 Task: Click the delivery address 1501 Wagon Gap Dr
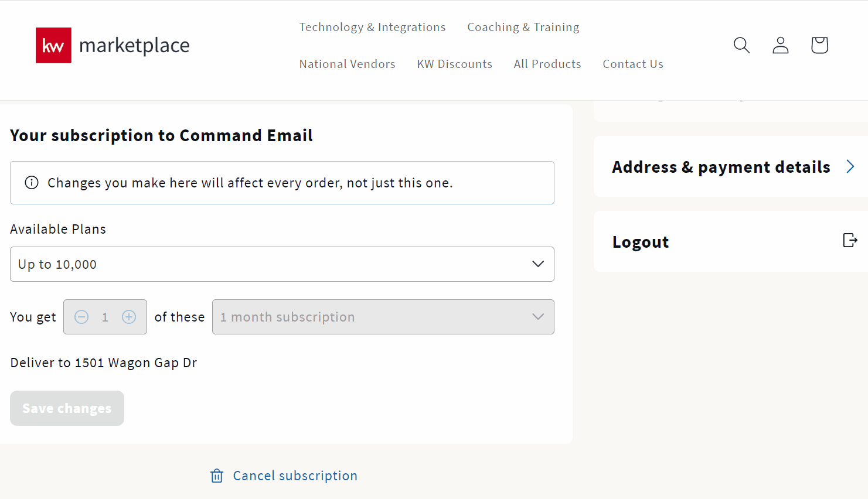click(x=135, y=363)
